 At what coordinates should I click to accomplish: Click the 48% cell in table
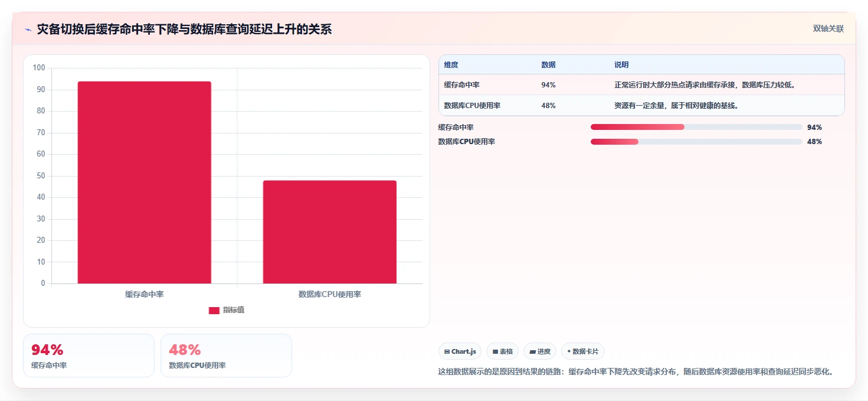point(548,106)
